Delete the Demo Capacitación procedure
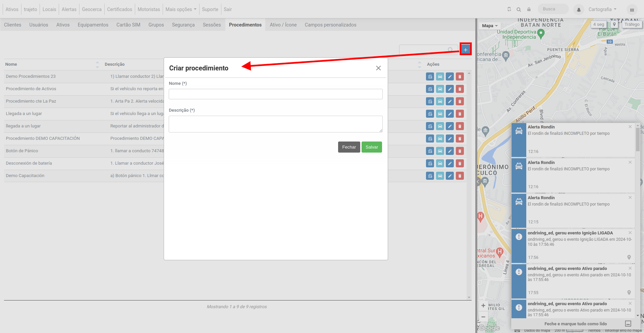644x333 pixels. pyautogui.click(x=460, y=176)
